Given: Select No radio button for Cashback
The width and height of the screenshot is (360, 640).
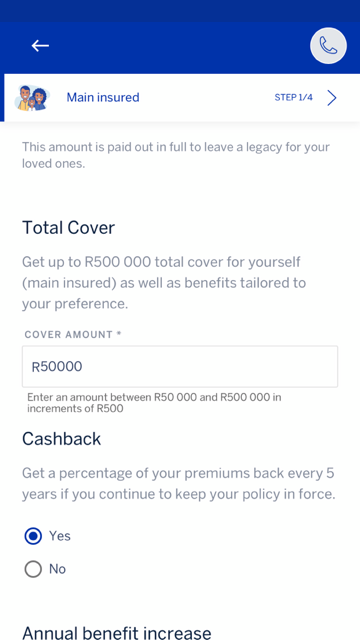Looking at the screenshot, I should pyautogui.click(x=33, y=569).
